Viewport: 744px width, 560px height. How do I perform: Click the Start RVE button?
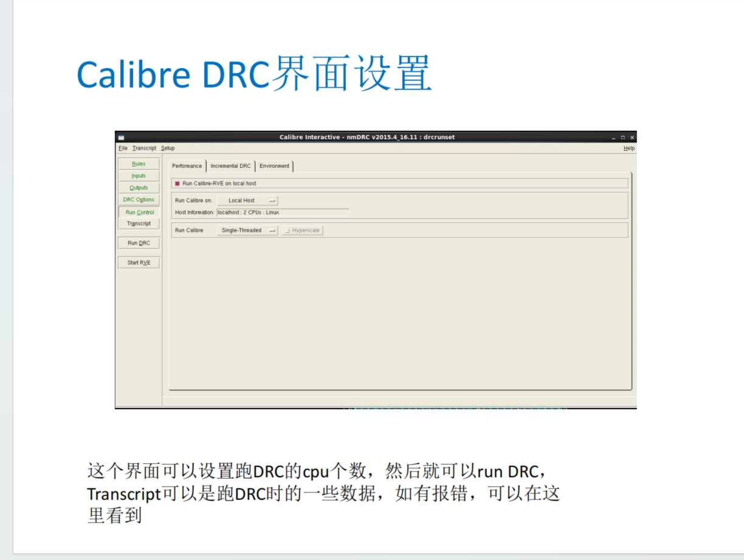(139, 263)
